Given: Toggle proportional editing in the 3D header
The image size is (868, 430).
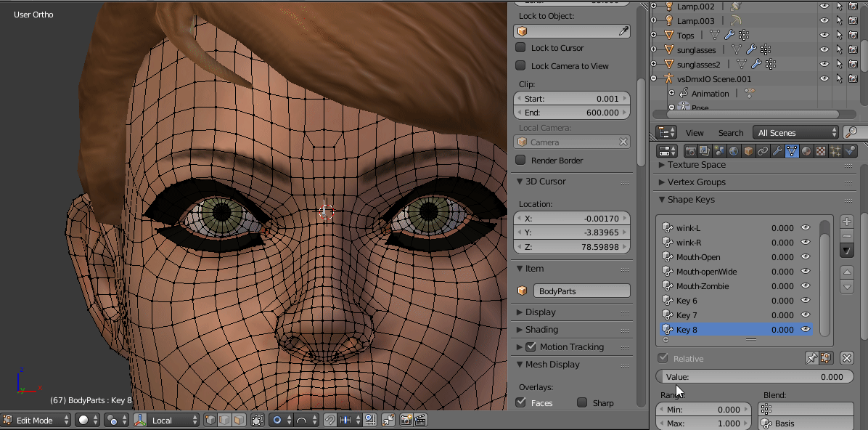Looking at the screenshot, I should 277,420.
